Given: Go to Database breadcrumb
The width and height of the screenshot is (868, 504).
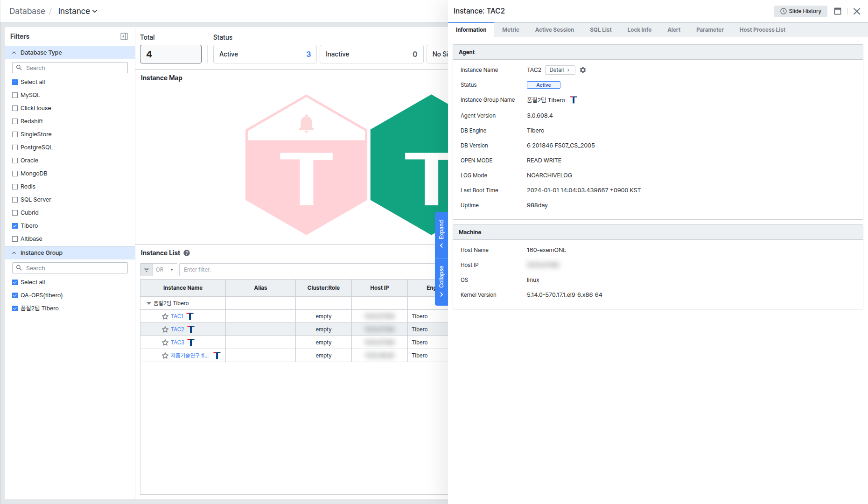Looking at the screenshot, I should pyautogui.click(x=27, y=11).
